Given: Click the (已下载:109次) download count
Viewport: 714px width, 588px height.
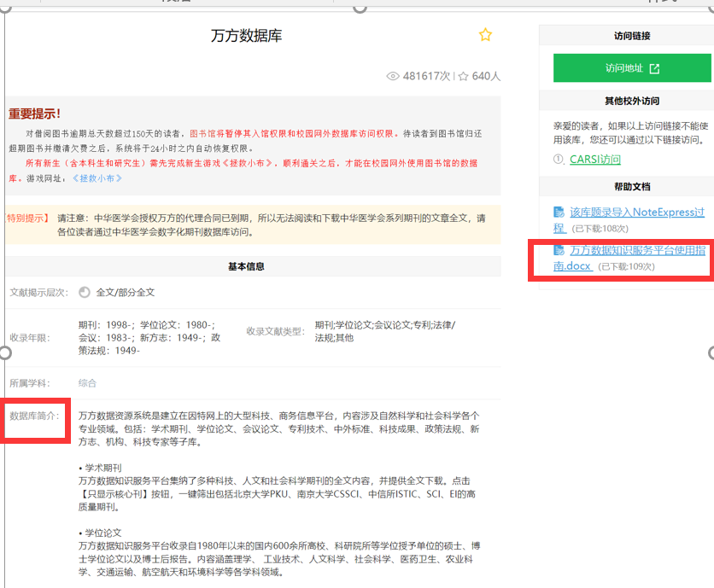Looking at the screenshot, I should (626, 267).
